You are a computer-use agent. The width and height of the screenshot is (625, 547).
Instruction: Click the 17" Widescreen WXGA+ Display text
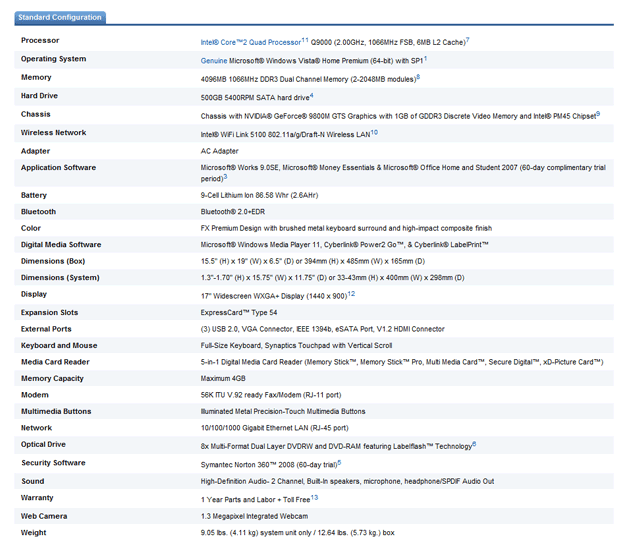[274, 296]
